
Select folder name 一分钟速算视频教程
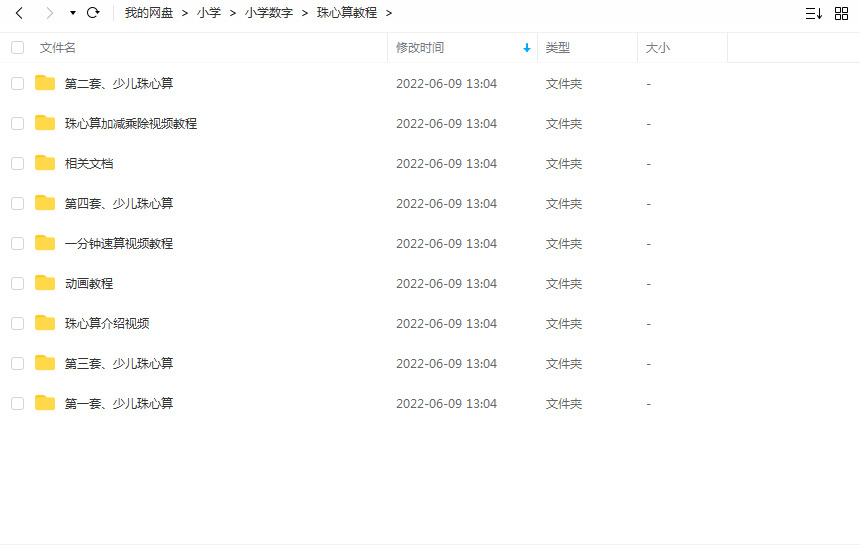119,244
